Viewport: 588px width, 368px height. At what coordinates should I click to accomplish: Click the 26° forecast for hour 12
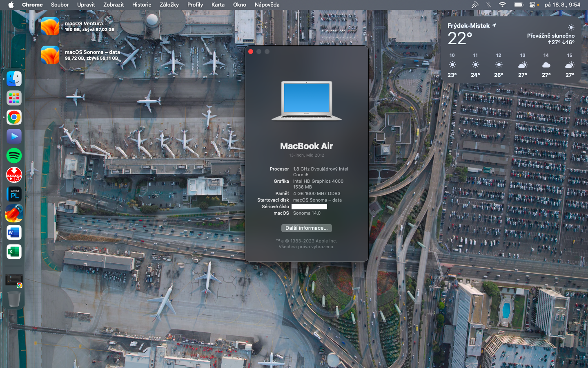[x=499, y=75]
